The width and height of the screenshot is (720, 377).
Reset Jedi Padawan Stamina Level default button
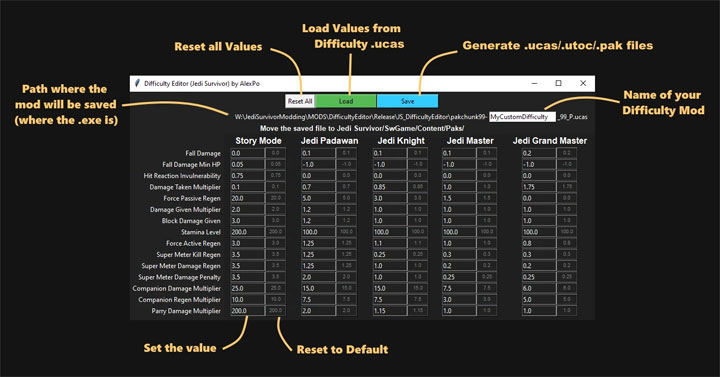[346, 232]
